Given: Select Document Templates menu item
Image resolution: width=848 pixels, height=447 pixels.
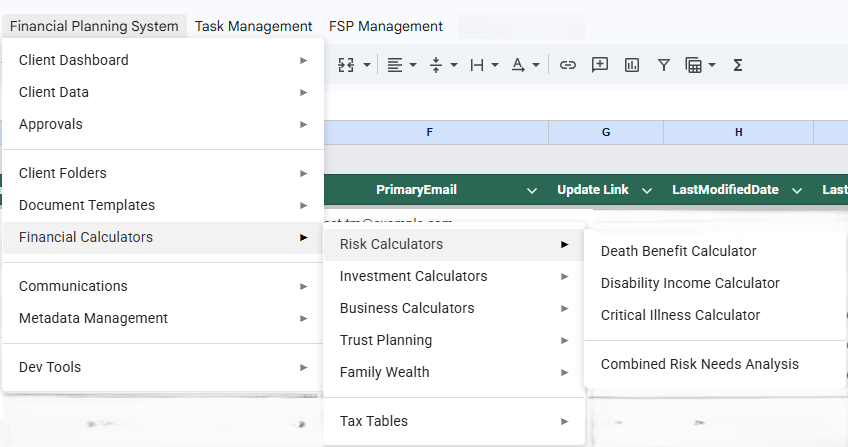Looking at the screenshot, I should pyautogui.click(x=163, y=205).
